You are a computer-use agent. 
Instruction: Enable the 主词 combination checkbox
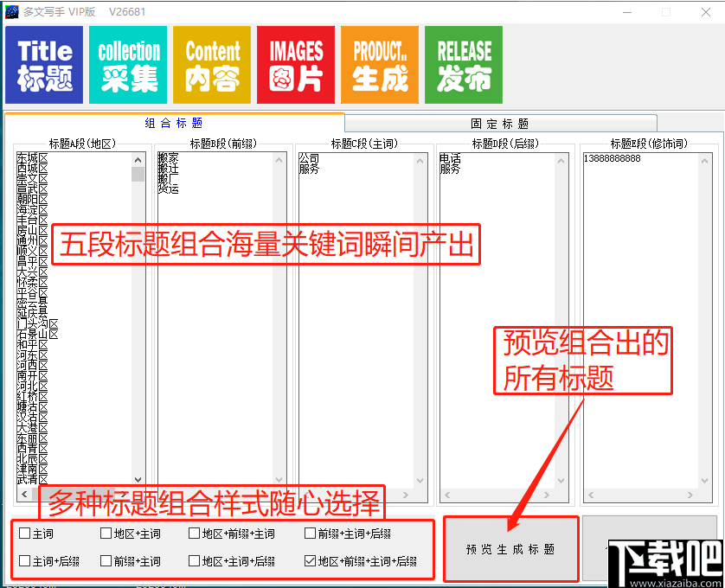click(x=24, y=534)
